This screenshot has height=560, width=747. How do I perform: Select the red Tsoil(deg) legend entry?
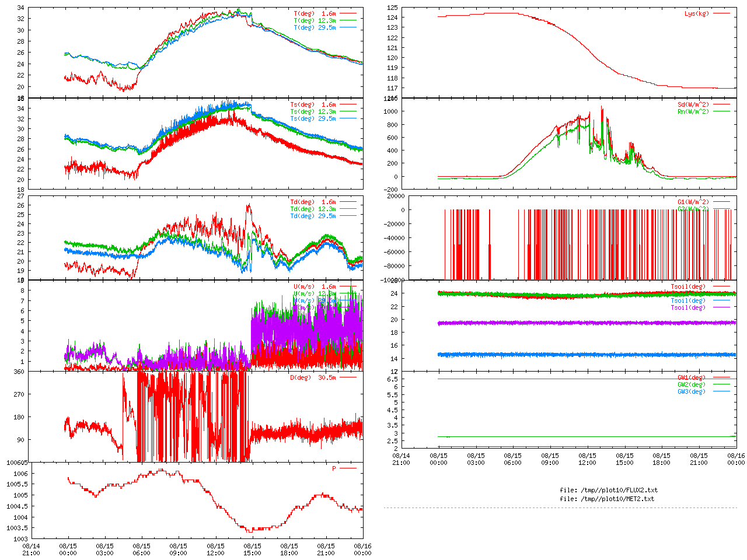pyautogui.click(x=687, y=286)
